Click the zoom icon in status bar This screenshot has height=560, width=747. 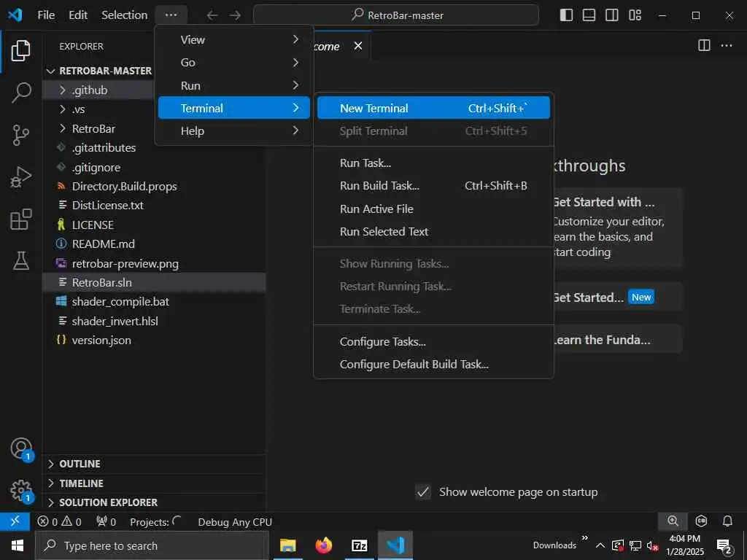tap(673, 521)
